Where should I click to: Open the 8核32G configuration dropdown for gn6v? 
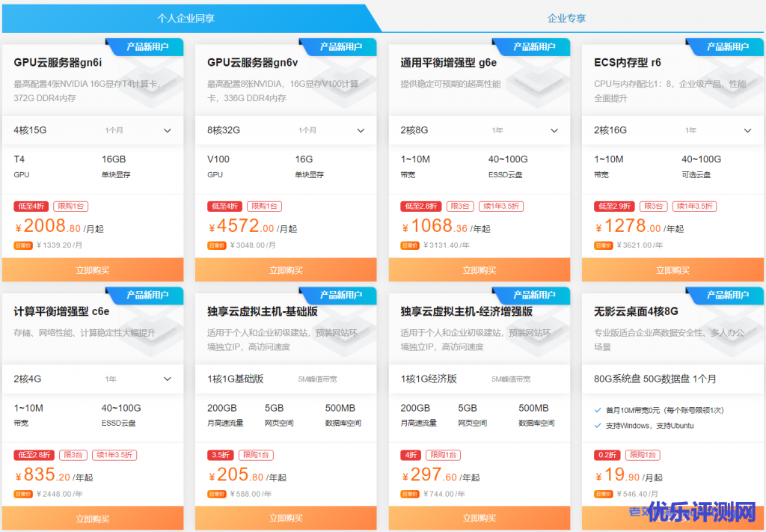coord(286,130)
